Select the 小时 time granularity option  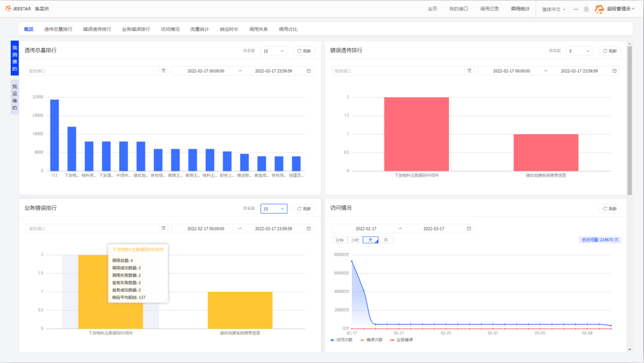355,240
